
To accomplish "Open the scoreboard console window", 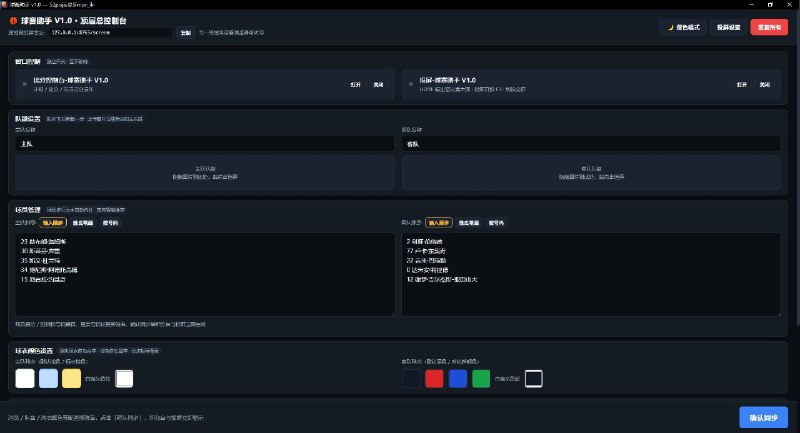I will tap(356, 85).
